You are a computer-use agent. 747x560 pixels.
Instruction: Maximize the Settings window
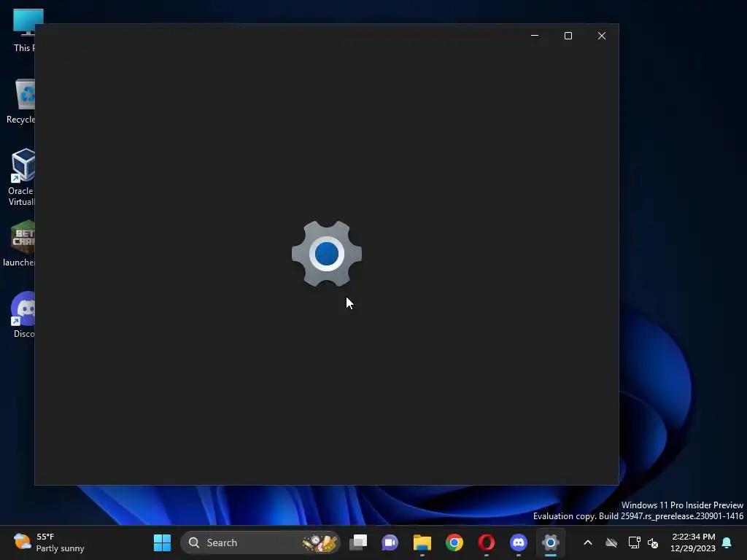568,36
